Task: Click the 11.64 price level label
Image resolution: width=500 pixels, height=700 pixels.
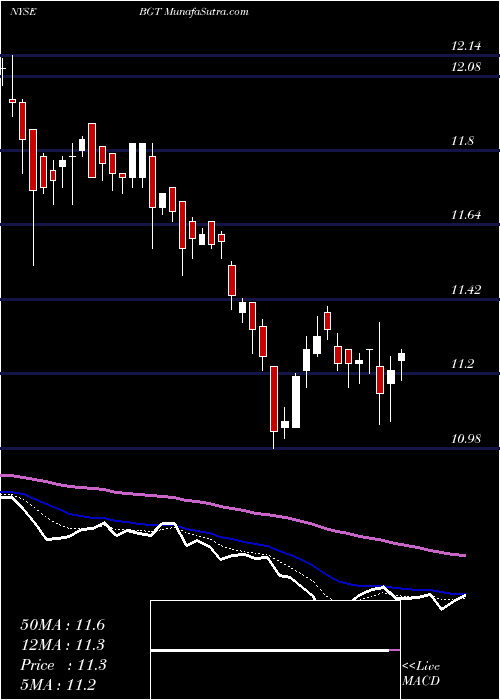Action: [x=466, y=215]
